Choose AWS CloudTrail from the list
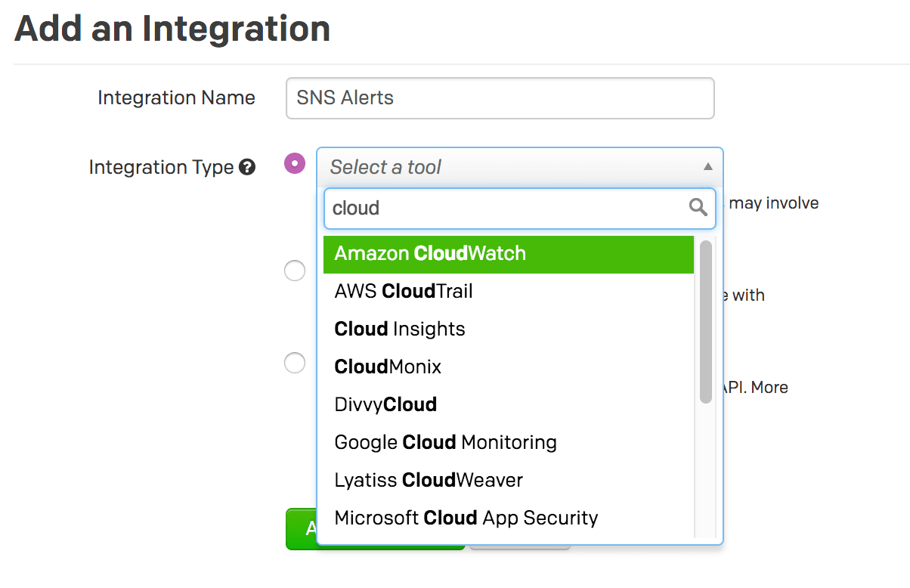 tap(509, 292)
